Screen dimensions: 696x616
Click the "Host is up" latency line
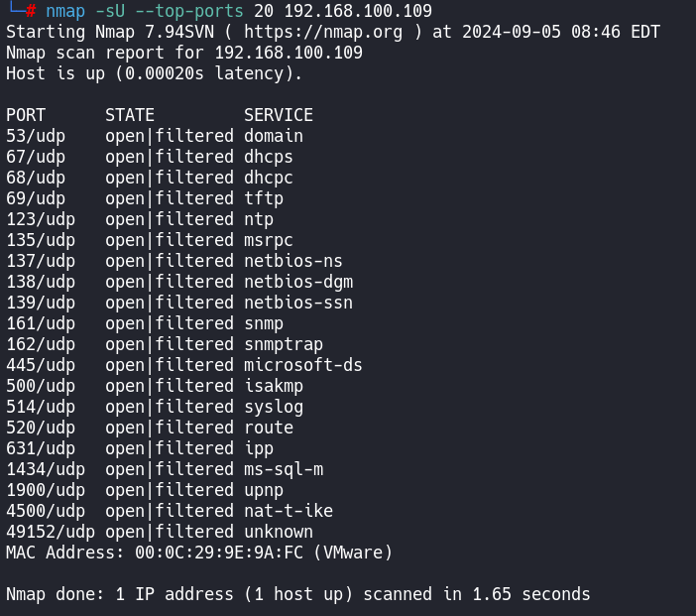pos(154,73)
